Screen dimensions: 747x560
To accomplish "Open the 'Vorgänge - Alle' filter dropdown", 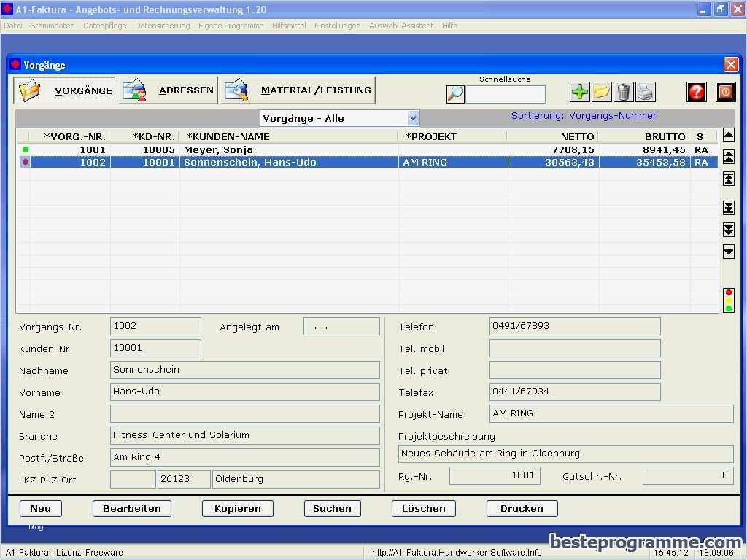I will coord(413,118).
